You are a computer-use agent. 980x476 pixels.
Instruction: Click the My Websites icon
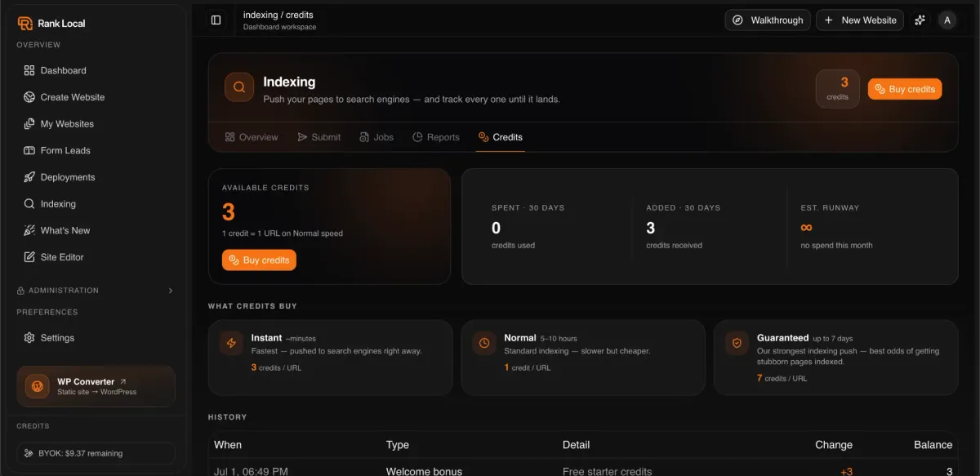29,124
